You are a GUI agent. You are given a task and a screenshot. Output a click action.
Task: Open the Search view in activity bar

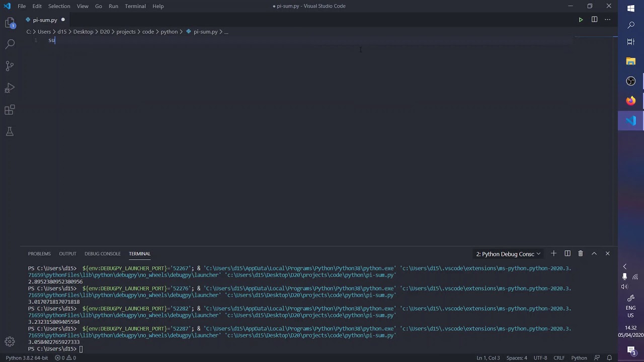(10, 44)
